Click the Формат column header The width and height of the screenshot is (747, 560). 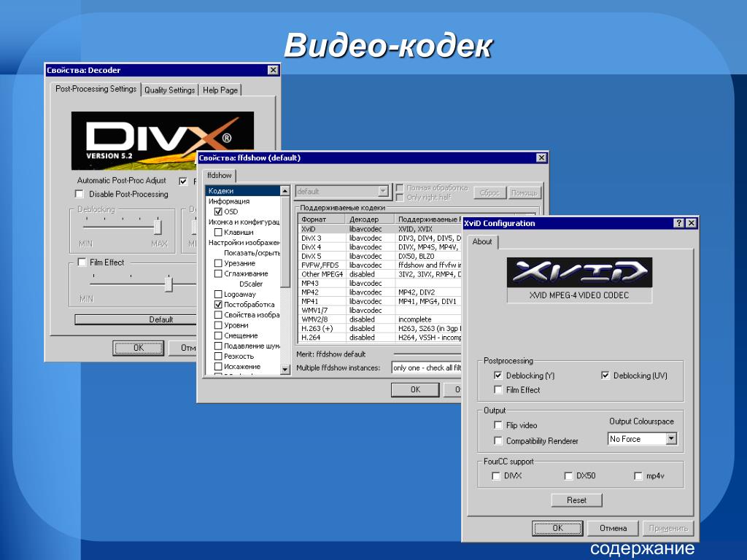coord(322,219)
